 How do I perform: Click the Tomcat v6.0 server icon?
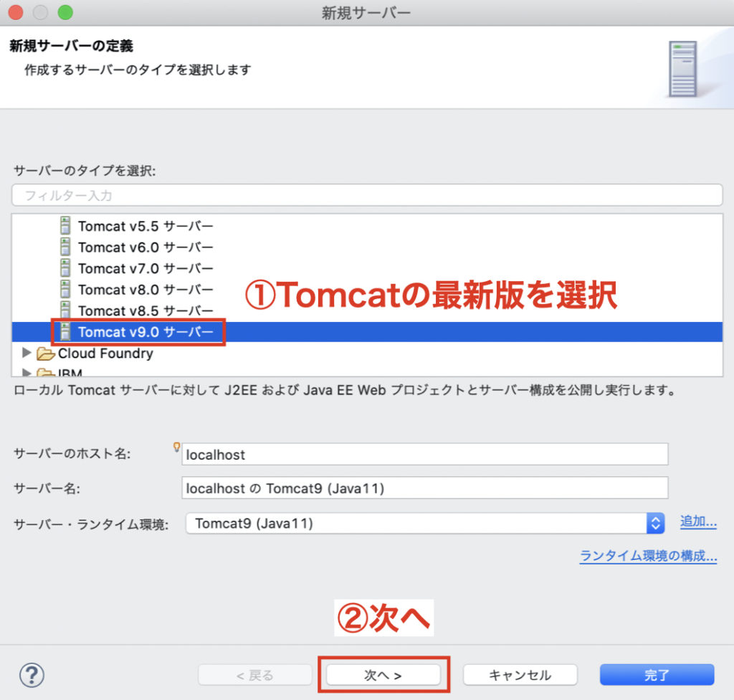(x=65, y=247)
